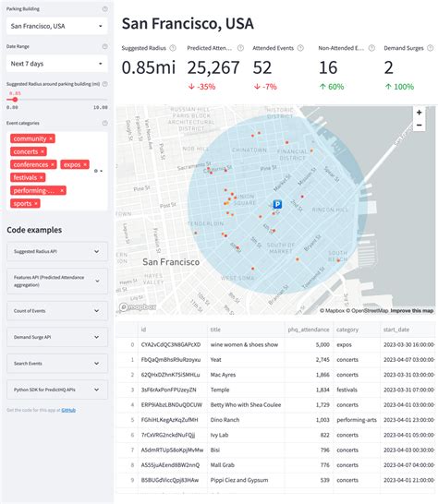Click the Mapbox attribution link

(332, 311)
